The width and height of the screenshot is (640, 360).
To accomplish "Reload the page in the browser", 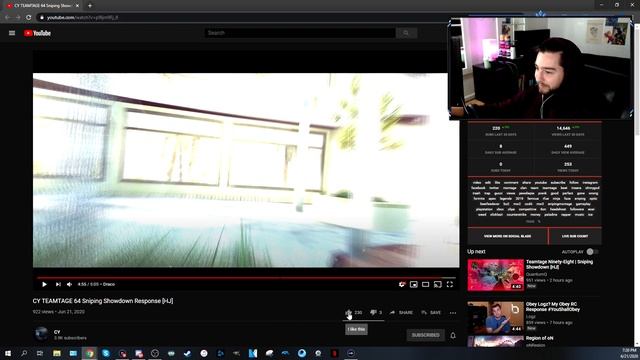I will pos(28,18).
